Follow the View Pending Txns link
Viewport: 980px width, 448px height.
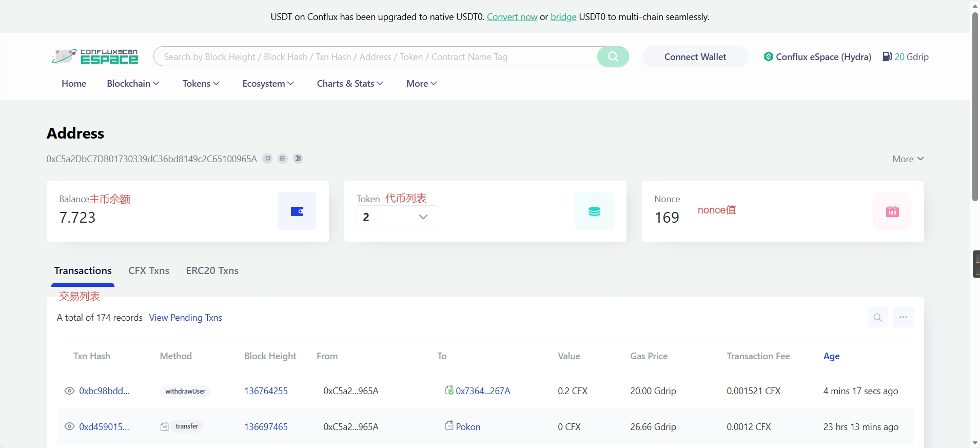point(185,318)
